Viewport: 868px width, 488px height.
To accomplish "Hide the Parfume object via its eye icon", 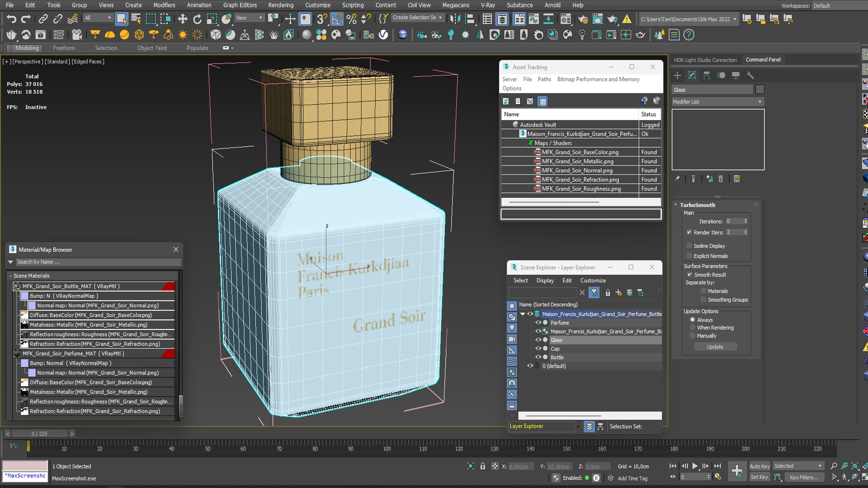I will (538, 323).
